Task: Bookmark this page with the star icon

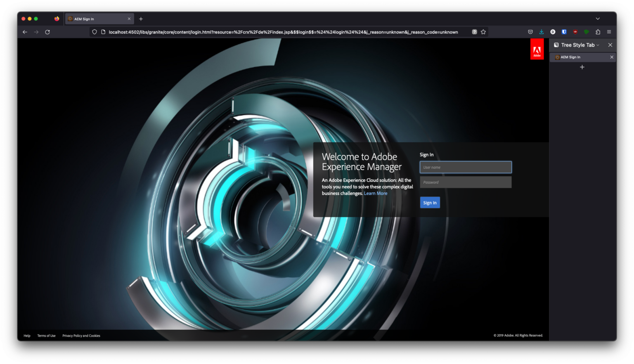Action: 483,32
